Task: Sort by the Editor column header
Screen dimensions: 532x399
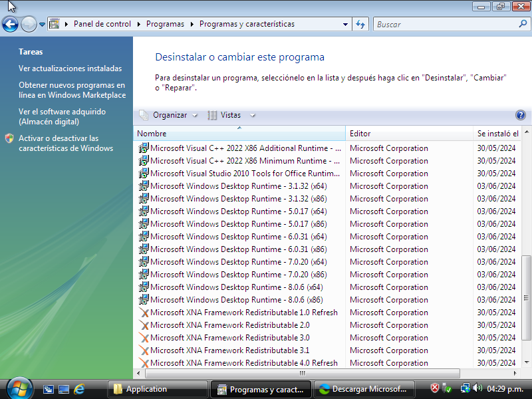Action: [409, 134]
